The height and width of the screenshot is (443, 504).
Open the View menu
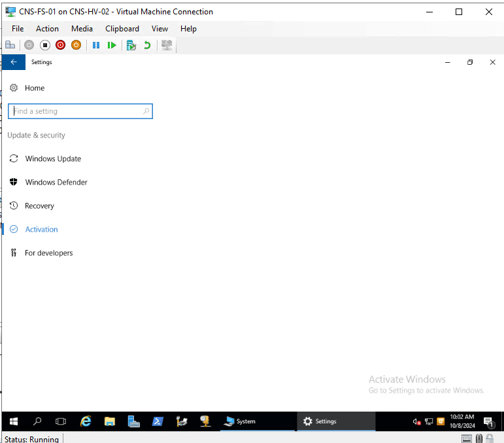tap(160, 29)
